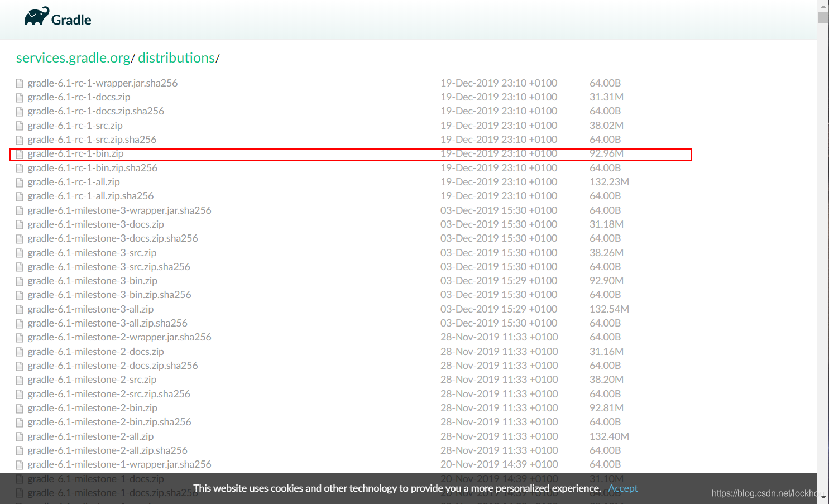Open gradle-6.1-milestone-3-wrapper.jar.sha256 link

(119, 210)
